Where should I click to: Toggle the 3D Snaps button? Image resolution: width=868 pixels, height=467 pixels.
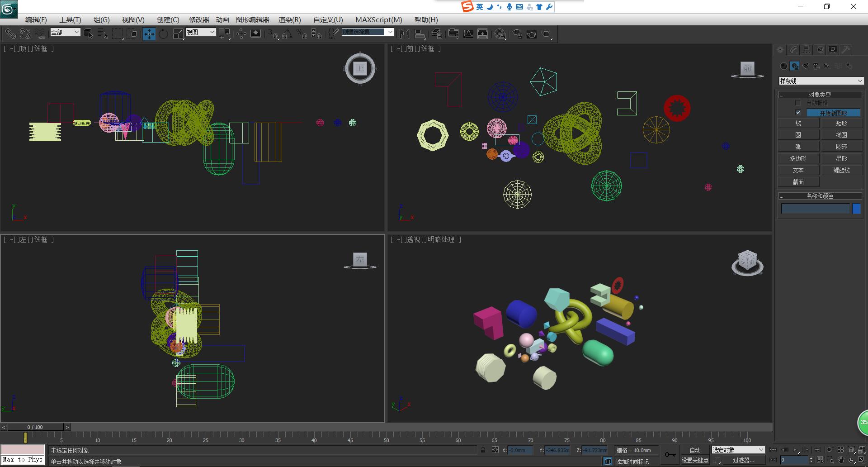click(x=273, y=34)
